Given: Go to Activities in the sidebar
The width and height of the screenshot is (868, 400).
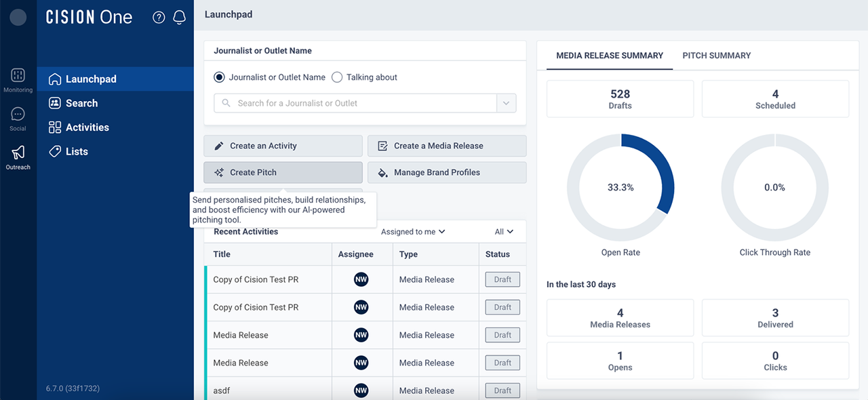Looking at the screenshot, I should [x=87, y=127].
